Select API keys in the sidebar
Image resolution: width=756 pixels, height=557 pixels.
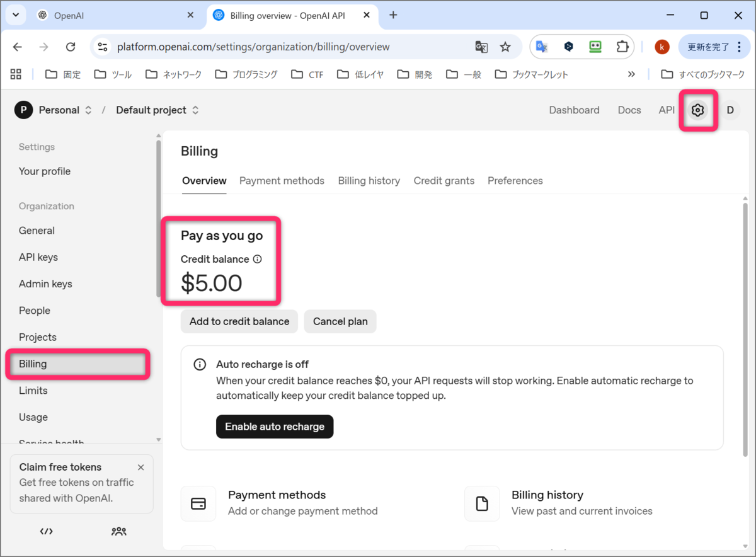[38, 257]
